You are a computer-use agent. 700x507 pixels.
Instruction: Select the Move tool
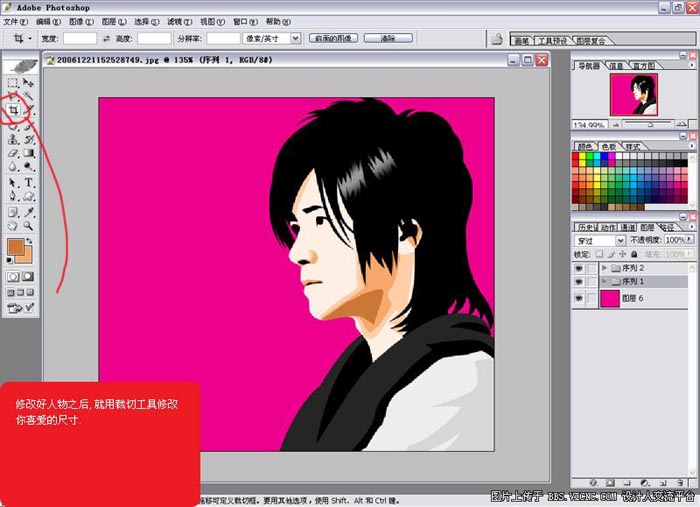pos(29,83)
